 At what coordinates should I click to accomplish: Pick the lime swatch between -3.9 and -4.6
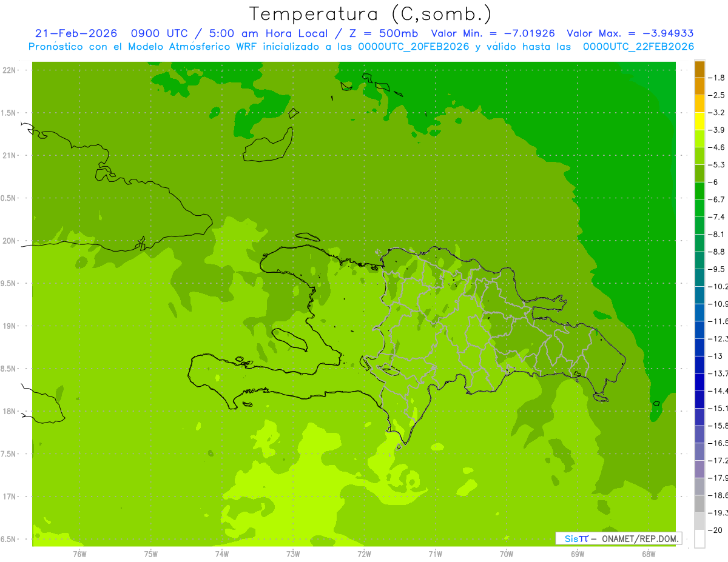coord(699,139)
